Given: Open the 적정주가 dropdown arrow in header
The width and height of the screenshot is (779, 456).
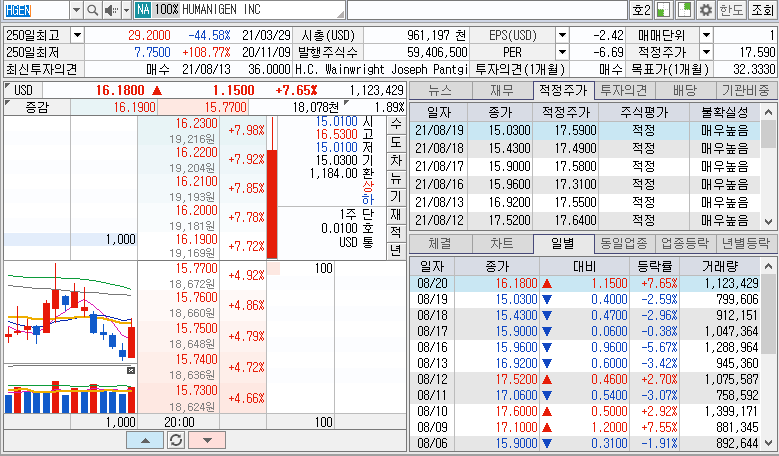Looking at the screenshot, I should (706, 52).
